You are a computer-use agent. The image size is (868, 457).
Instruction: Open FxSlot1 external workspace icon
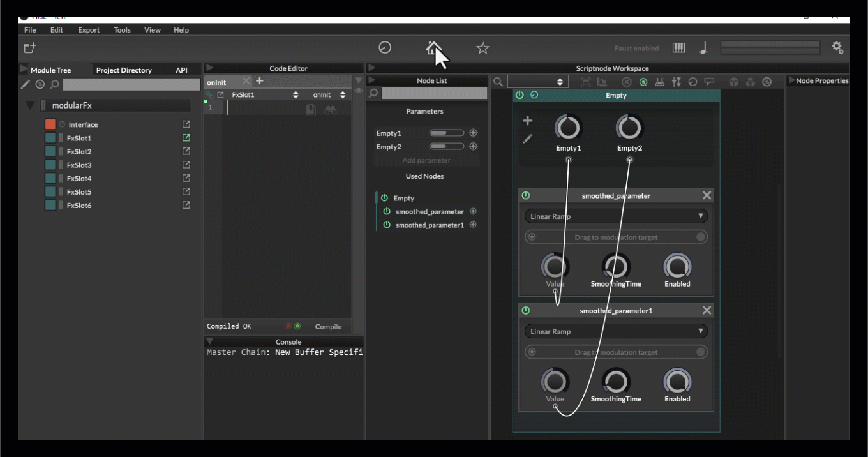(186, 138)
